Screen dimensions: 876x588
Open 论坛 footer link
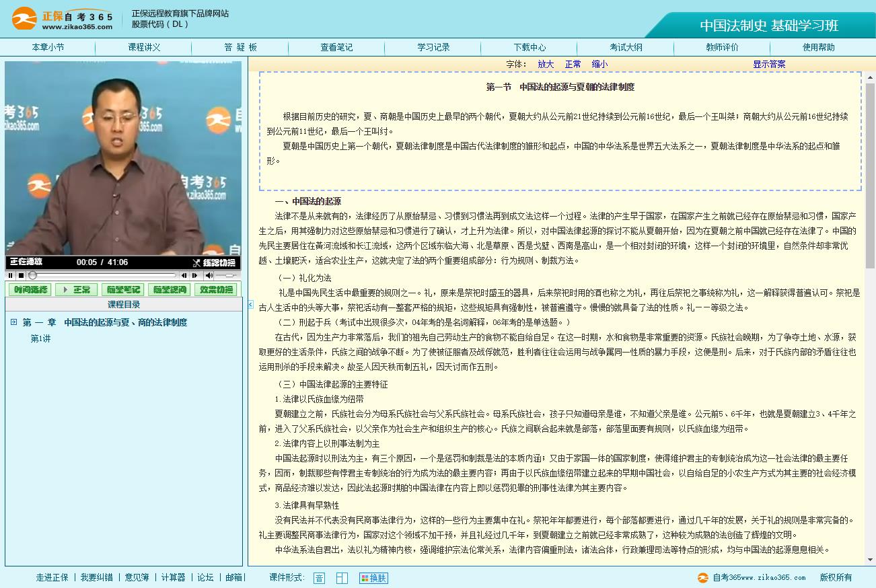click(x=205, y=577)
